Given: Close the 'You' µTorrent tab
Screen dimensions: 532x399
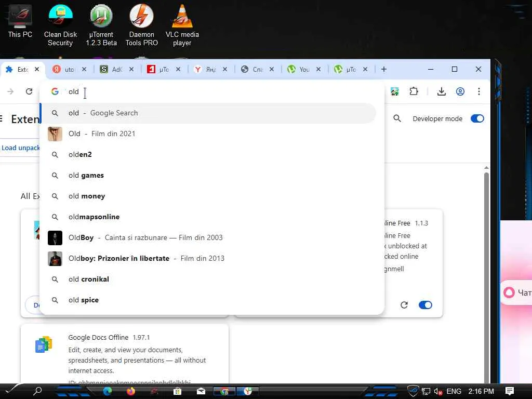Looking at the screenshot, I should [318, 69].
